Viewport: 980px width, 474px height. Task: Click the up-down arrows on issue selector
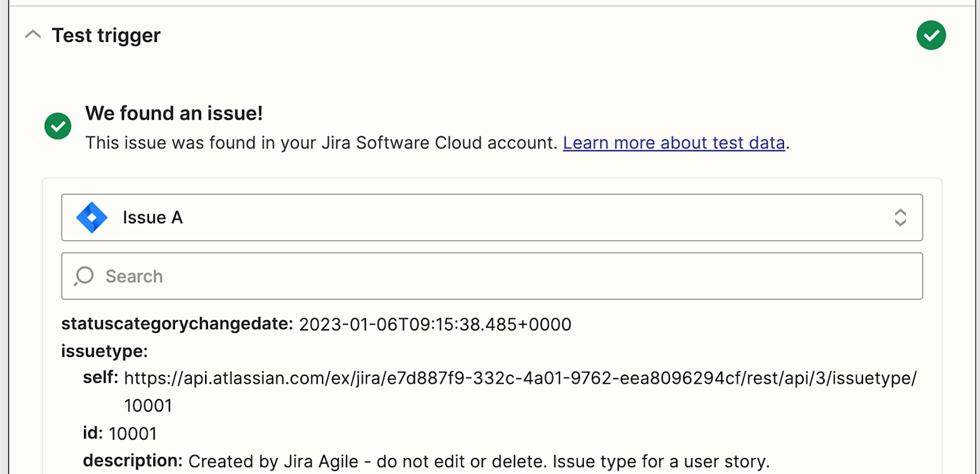(x=900, y=218)
